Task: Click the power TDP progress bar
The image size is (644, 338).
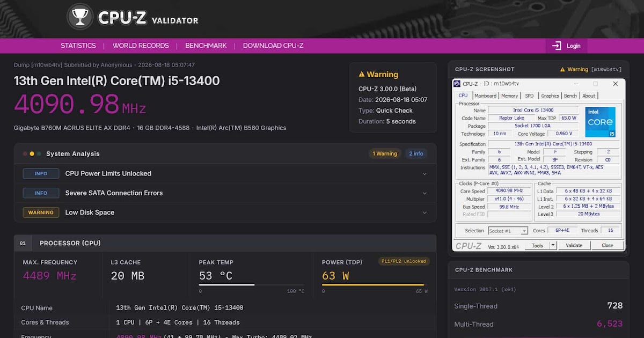Action: tap(375, 285)
